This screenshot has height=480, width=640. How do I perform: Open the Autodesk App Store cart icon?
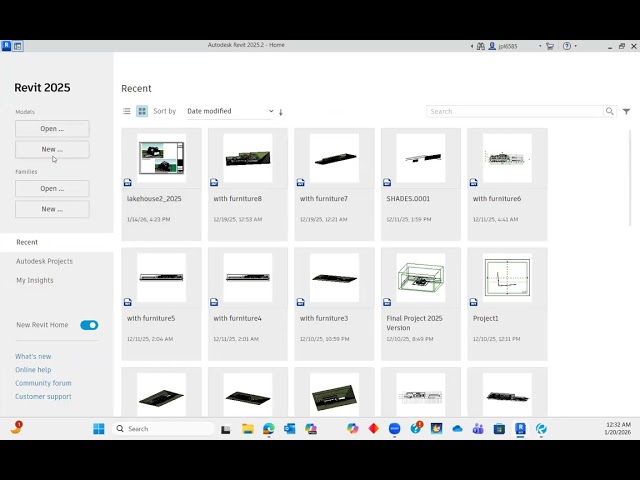click(x=550, y=45)
